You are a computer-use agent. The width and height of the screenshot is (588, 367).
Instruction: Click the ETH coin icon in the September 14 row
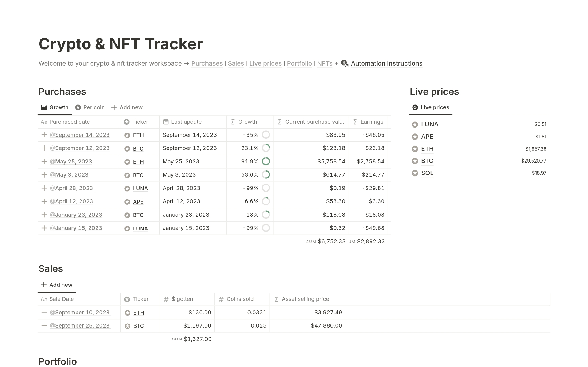coord(127,135)
